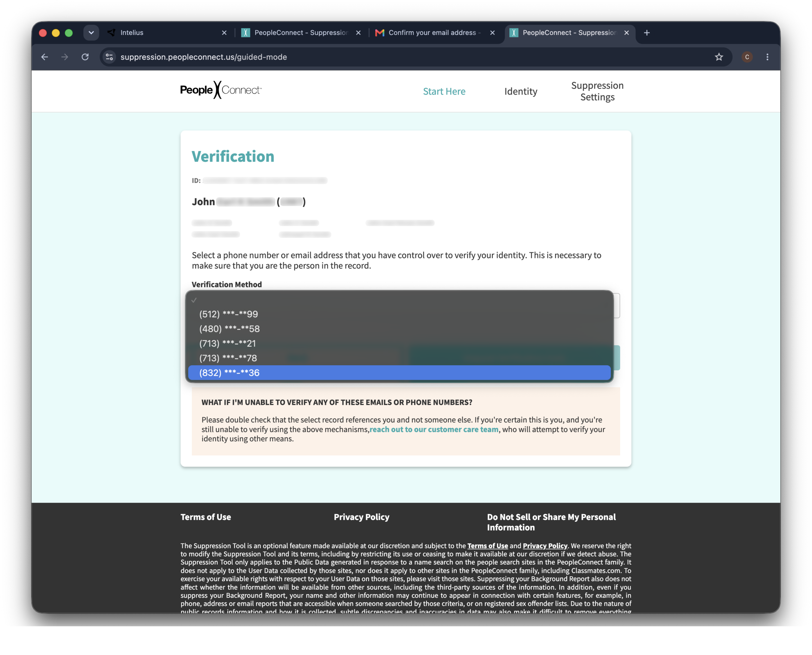Bookmark this page with the star
The height and width of the screenshot is (655, 812).
(x=719, y=57)
